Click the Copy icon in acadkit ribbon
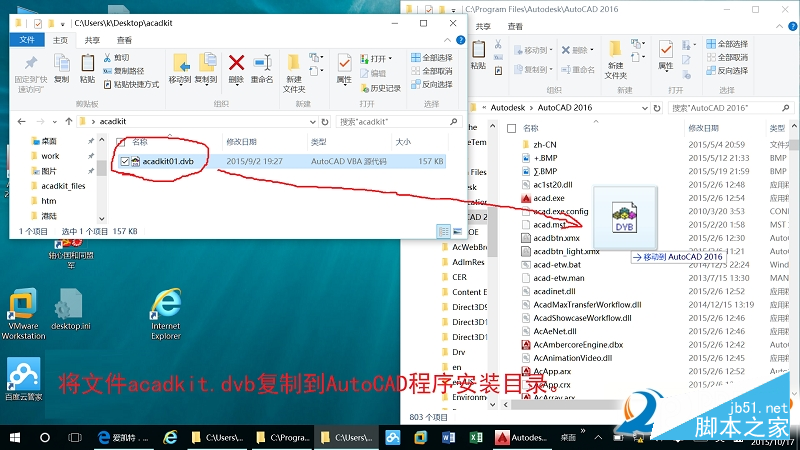The image size is (800, 450). [62, 64]
